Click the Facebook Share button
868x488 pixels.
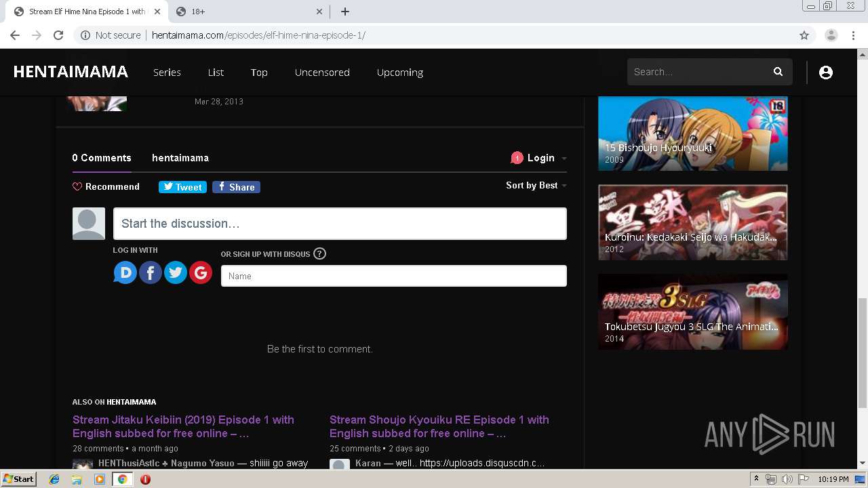coord(236,187)
